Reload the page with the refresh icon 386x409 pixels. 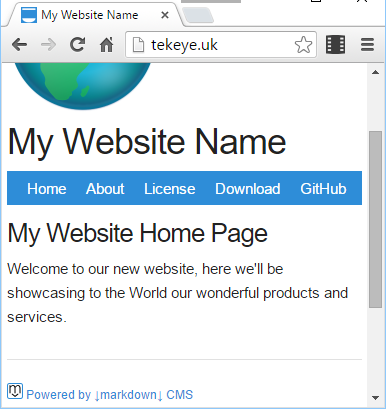[x=77, y=45]
